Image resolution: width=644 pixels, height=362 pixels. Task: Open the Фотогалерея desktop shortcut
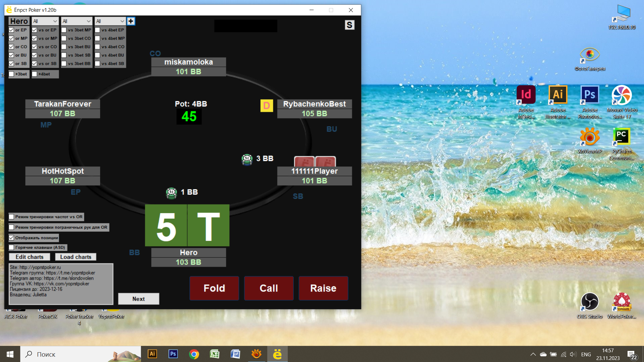pos(590,59)
